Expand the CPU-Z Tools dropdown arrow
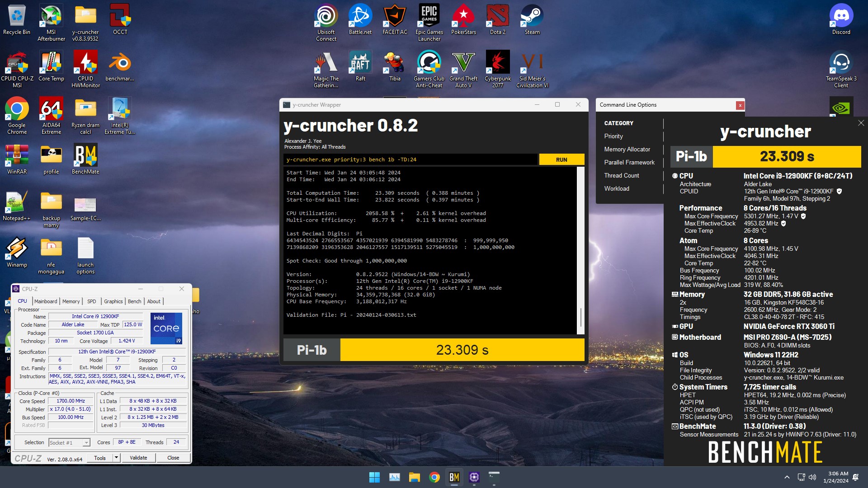The height and width of the screenshot is (488, 868). click(x=116, y=458)
